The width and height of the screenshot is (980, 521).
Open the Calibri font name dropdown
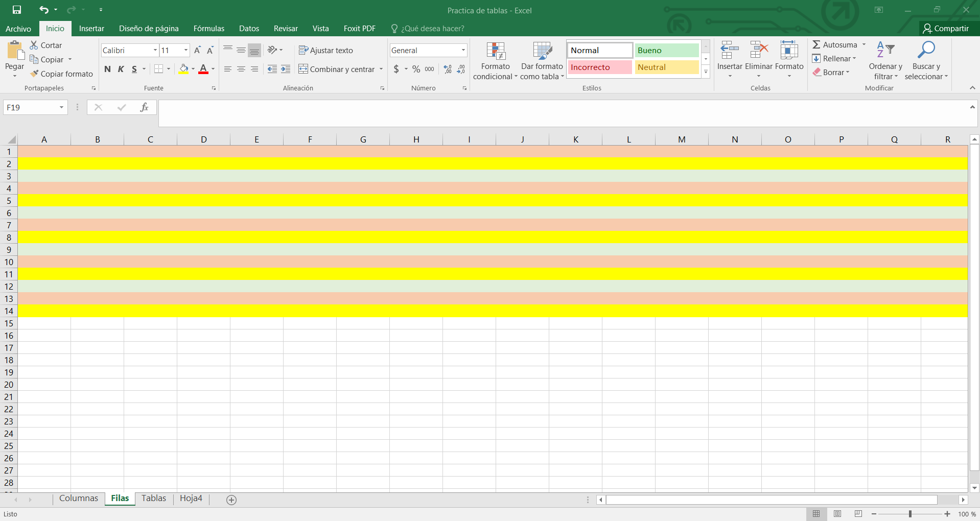click(x=155, y=50)
